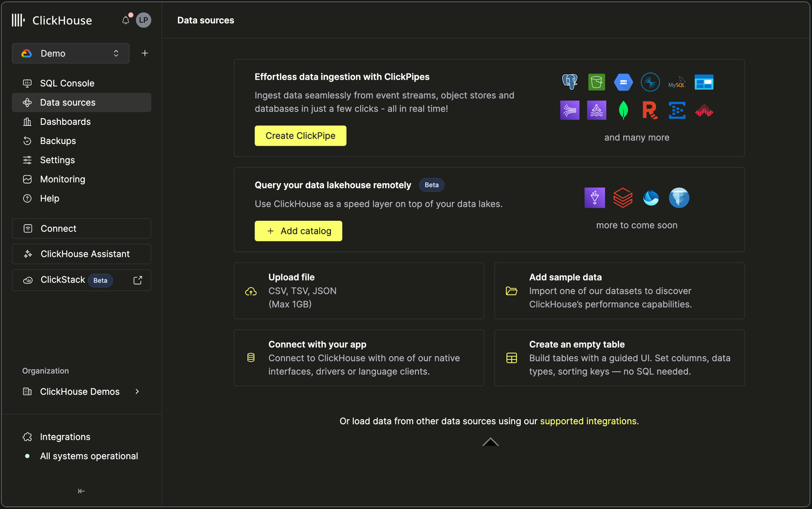Collapse the sidebar with the arrow icon
The height and width of the screenshot is (509, 812).
[x=81, y=491]
